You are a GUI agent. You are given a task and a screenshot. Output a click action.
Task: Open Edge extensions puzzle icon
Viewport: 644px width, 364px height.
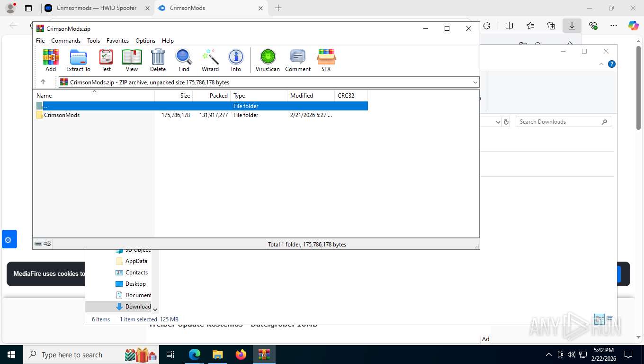tap(486, 26)
